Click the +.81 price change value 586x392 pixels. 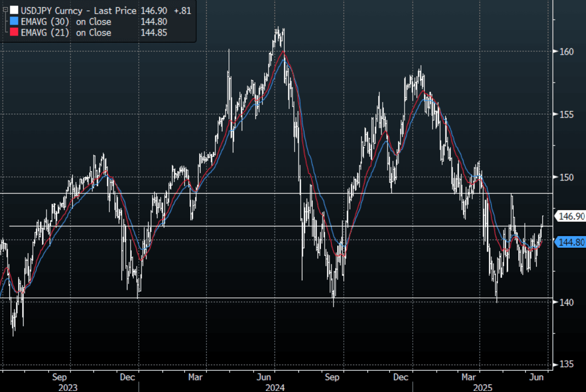[181, 10]
